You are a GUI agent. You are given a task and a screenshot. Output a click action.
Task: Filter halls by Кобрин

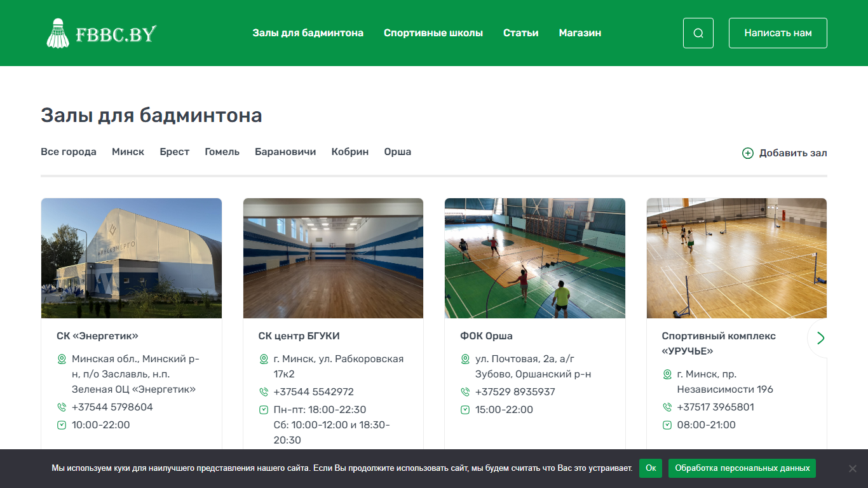(350, 152)
